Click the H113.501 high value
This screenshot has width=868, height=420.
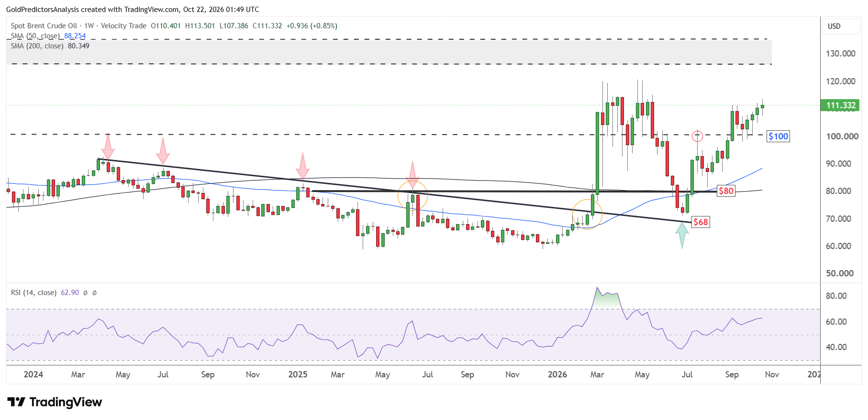[x=200, y=26]
